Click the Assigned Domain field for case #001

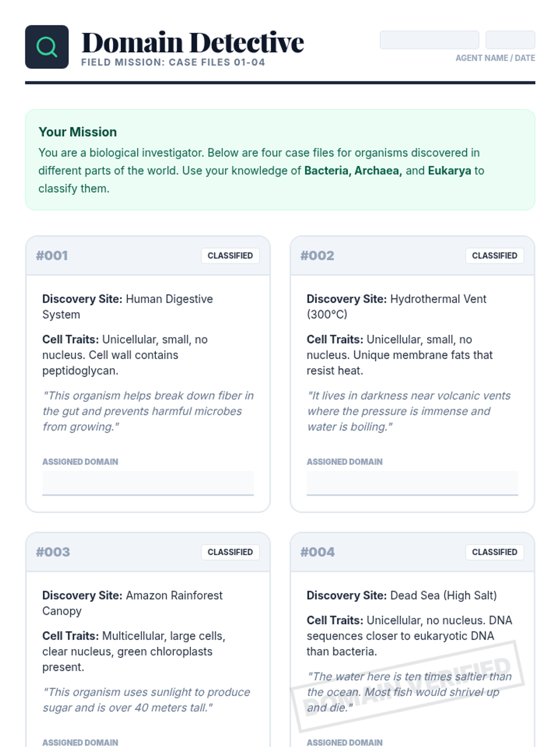pyautogui.click(x=148, y=483)
